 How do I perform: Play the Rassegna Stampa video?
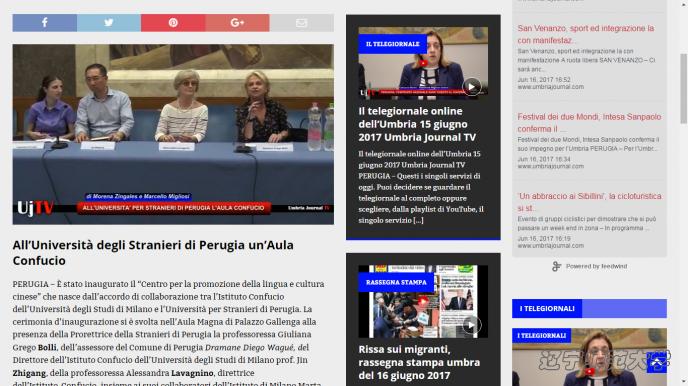tap(472, 325)
